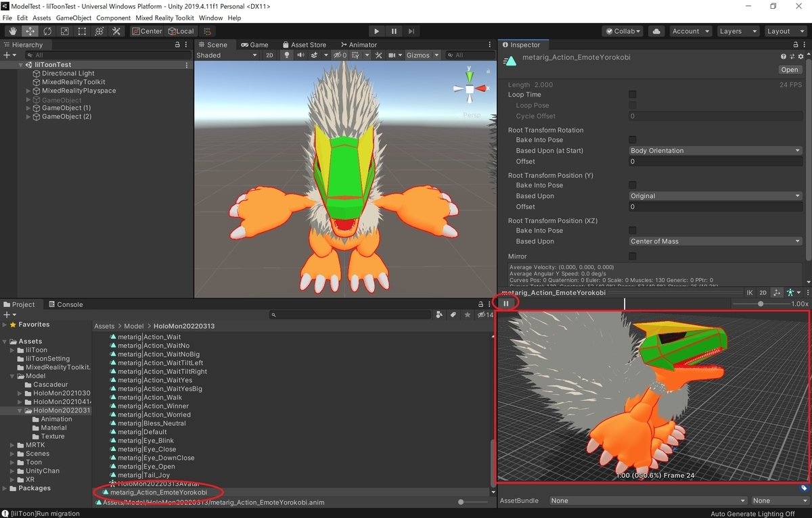The height and width of the screenshot is (518, 812).
Task: Select the Rect Transform tool
Action: coord(82,31)
